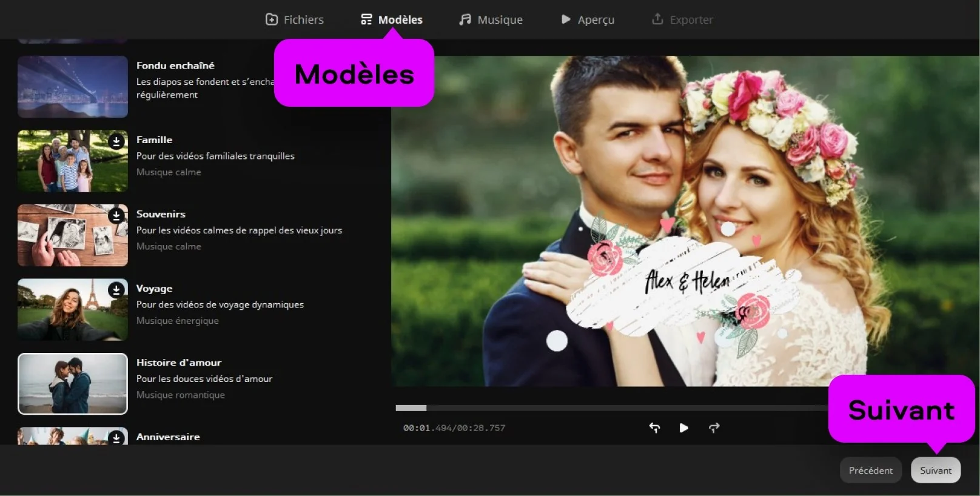Go to the Musique tab
This screenshot has height=496, width=980.
click(491, 19)
